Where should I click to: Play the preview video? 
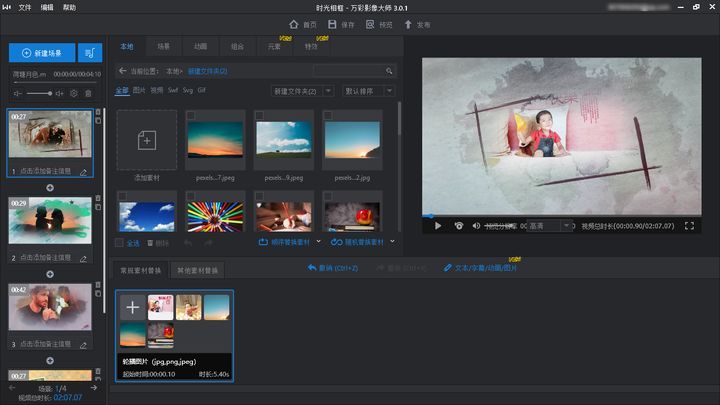click(438, 225)
